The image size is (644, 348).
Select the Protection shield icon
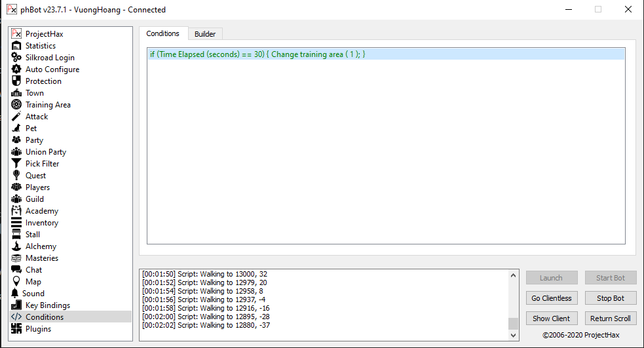point(16,81)
